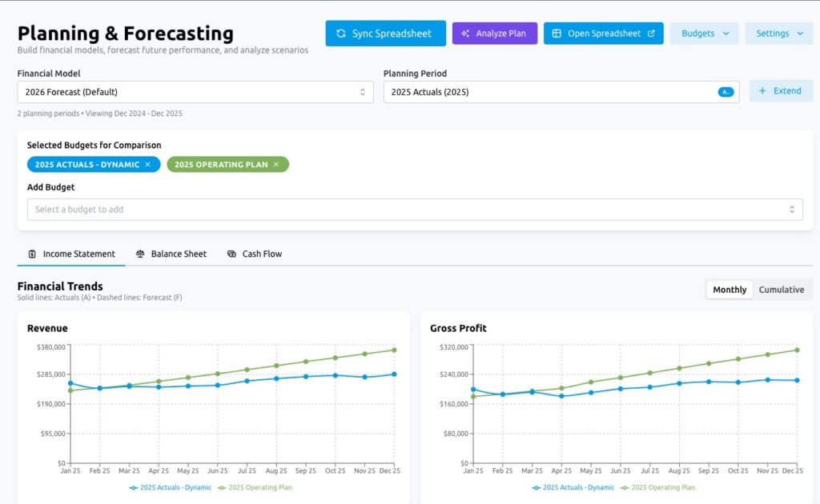Open the Financial Model selector

tap(195, 92)
